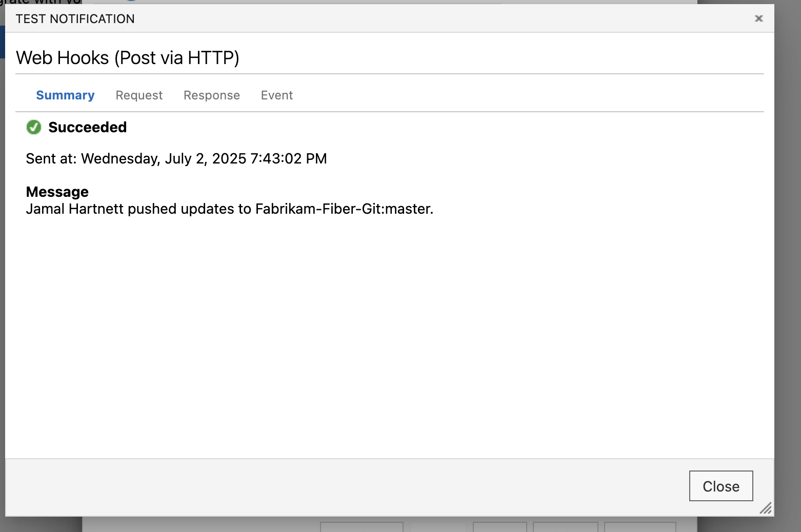
Task: Click the blue strip behind dialog's left edge
Action: (2, 42)
